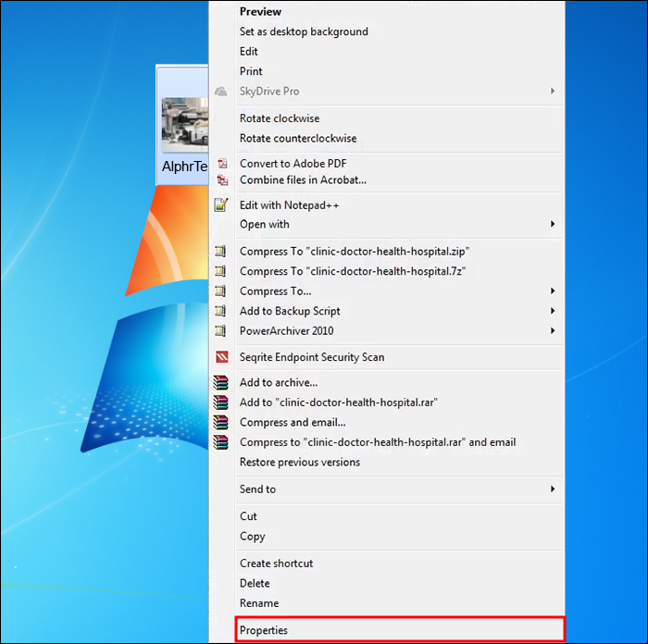Expand the Send to submenu arrow
Viewport: 648px width, 644px height.
pyautogui.click(x=553, y=489)
